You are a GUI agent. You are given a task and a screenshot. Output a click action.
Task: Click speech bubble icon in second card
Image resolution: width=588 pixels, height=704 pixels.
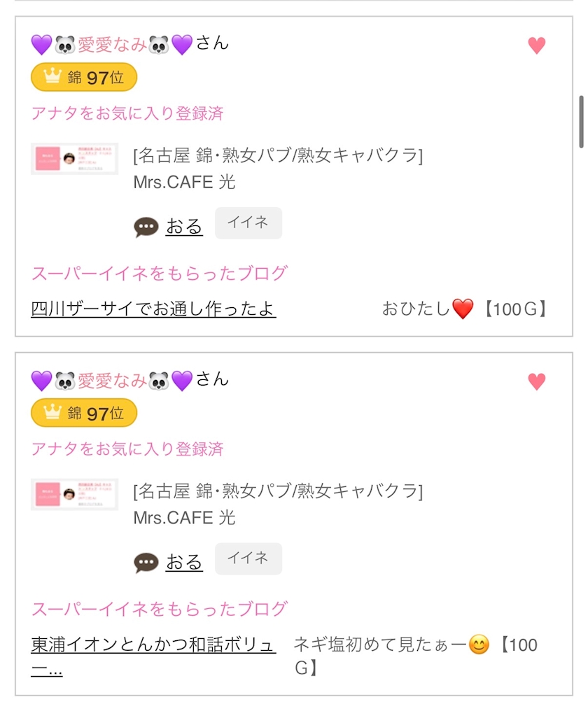pos(146,563)
